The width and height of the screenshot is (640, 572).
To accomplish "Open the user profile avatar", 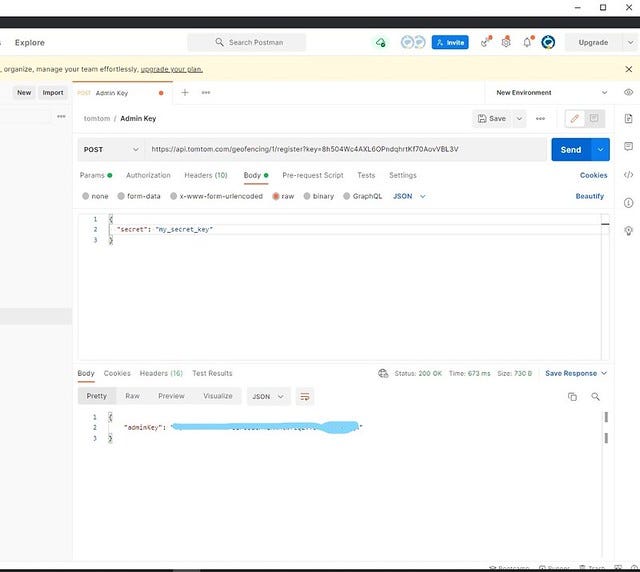I will [x=548, y=42].
